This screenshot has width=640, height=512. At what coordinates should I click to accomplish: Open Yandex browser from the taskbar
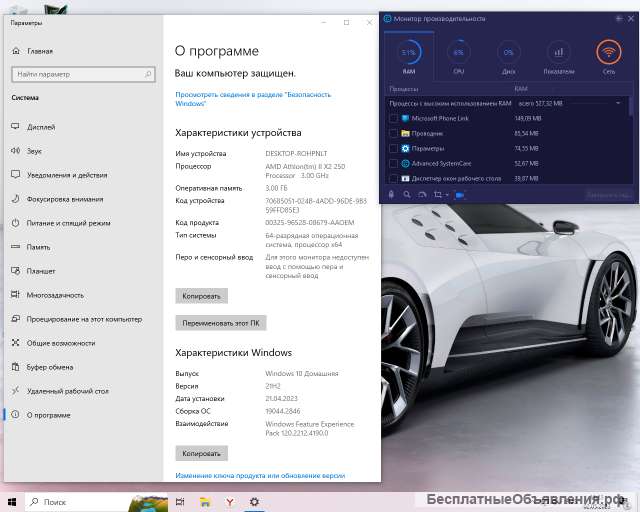pyautogui.click(x=229, y=501)
